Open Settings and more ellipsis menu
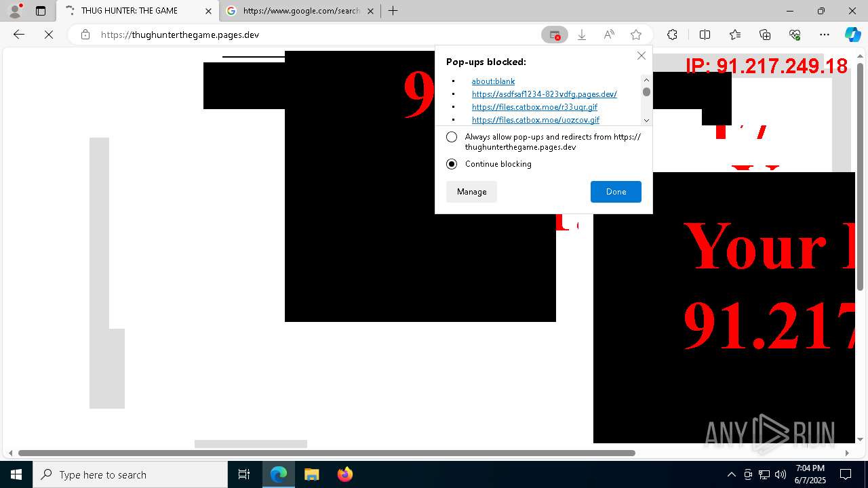The height and width of the screenshot is (488, 868). pyautogui.click(x=825, y=35)
